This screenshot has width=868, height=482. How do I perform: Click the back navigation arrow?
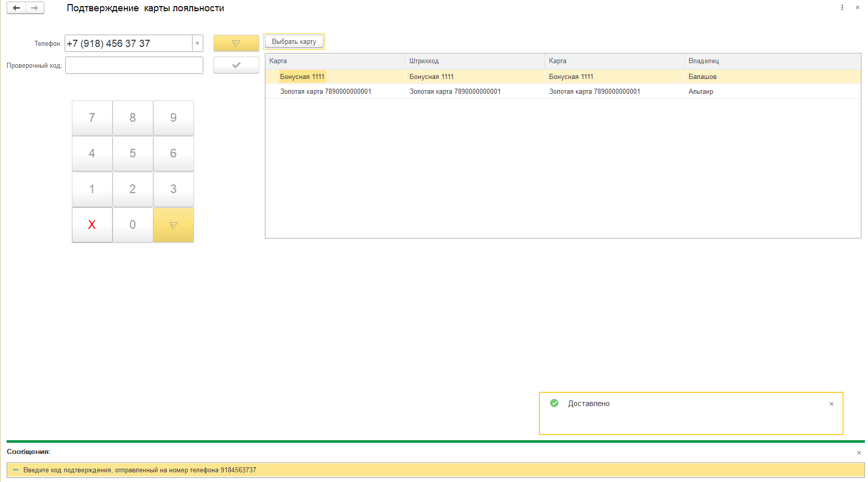click(x=16, y=8)
